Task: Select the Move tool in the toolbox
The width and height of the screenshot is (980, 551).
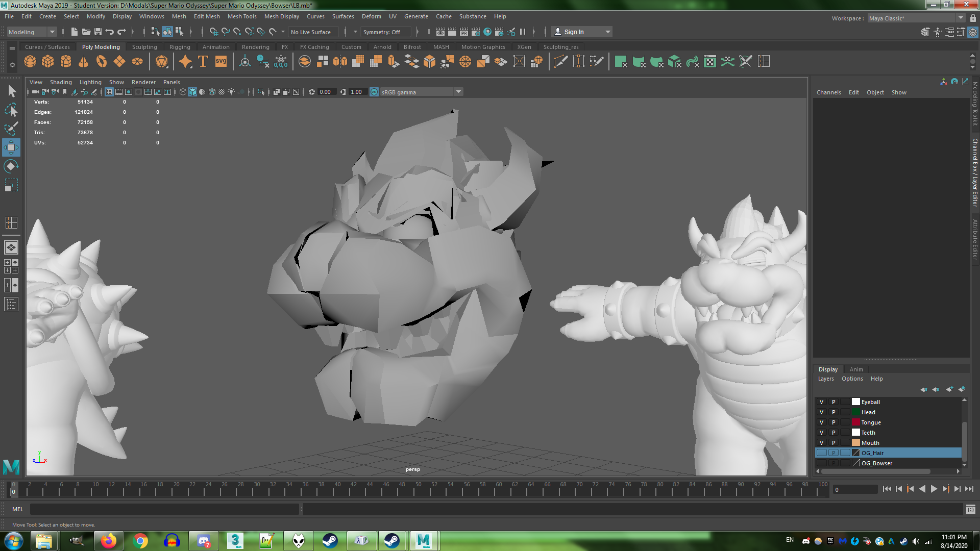Action: point(11,147)
